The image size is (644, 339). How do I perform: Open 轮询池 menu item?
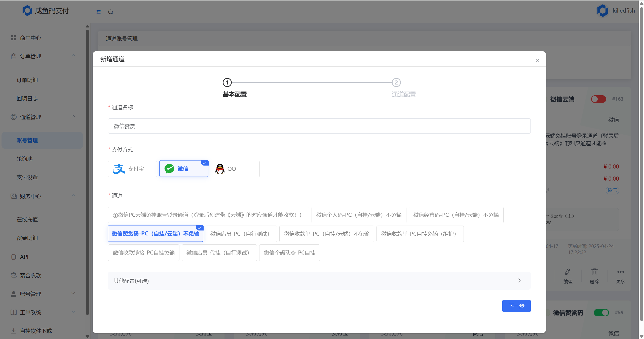click(x=24, y=159)
